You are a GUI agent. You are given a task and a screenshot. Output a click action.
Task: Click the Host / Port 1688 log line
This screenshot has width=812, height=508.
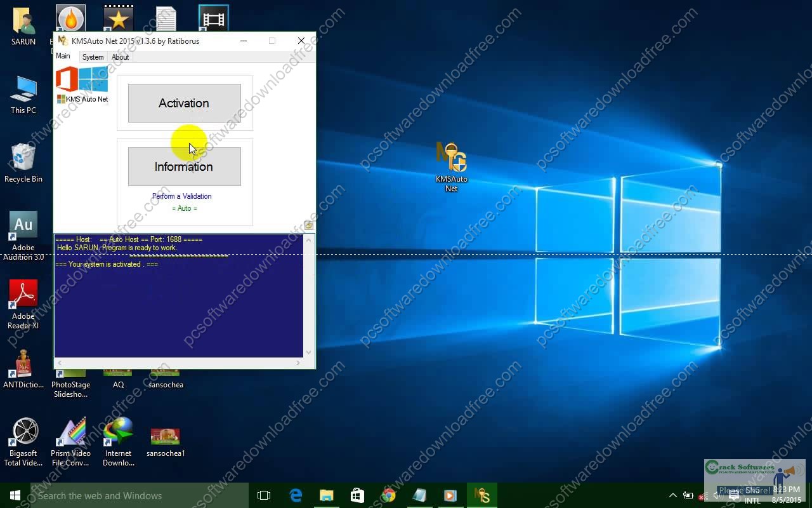(x=129, y=239)
